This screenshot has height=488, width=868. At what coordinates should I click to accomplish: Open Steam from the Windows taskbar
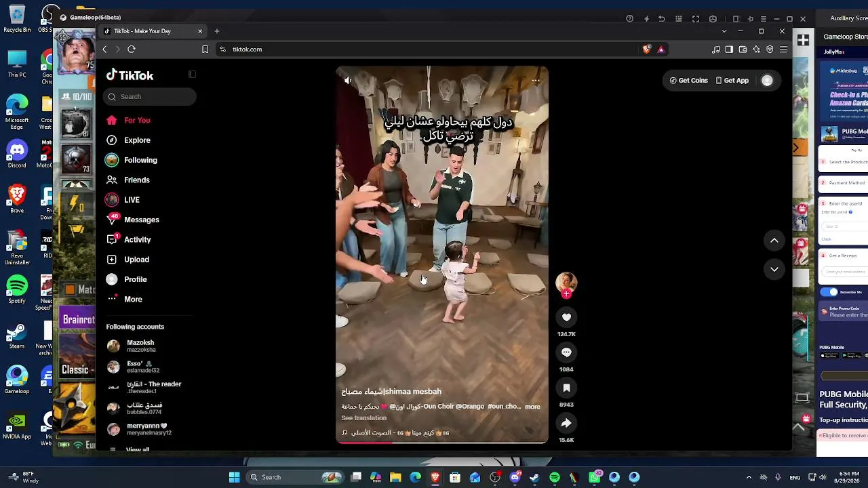click(535, 477)
